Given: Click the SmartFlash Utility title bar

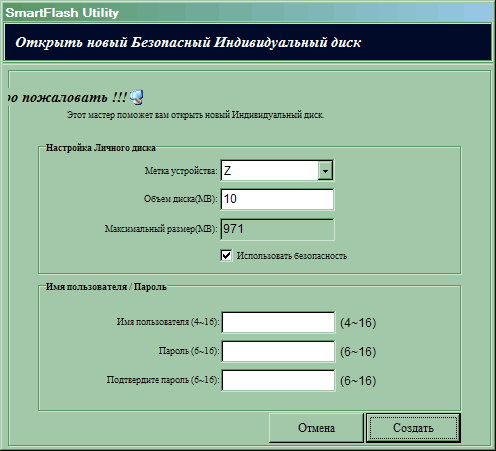Looking at the screenshot, I should click(x=248, y=13).
